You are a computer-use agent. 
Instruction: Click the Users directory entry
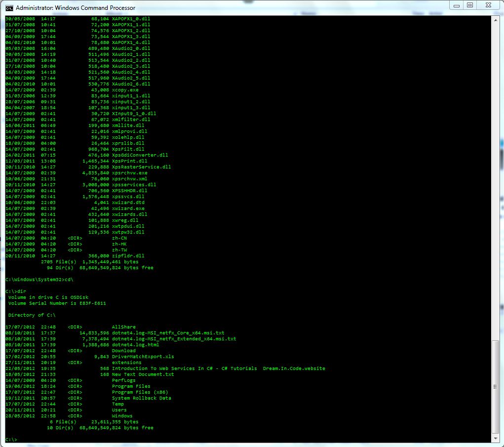coord(119,410)
